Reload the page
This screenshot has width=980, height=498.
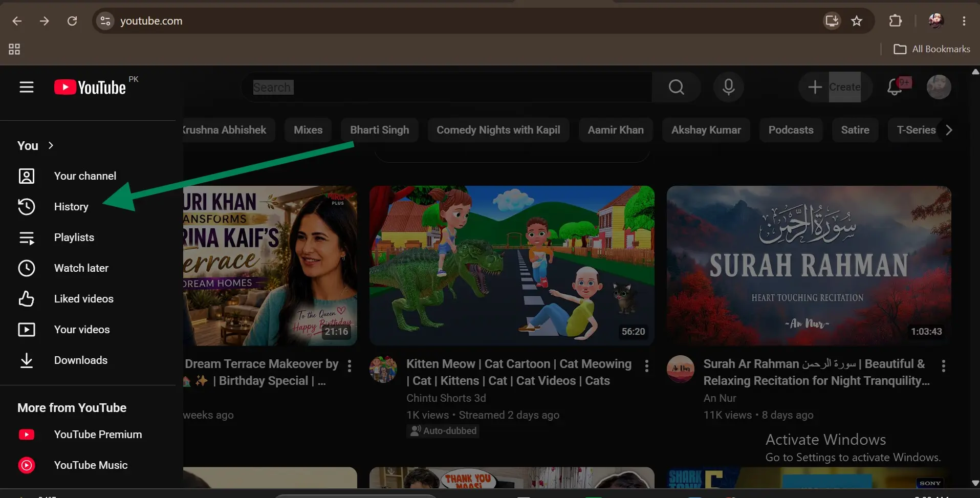click(72, 21)
